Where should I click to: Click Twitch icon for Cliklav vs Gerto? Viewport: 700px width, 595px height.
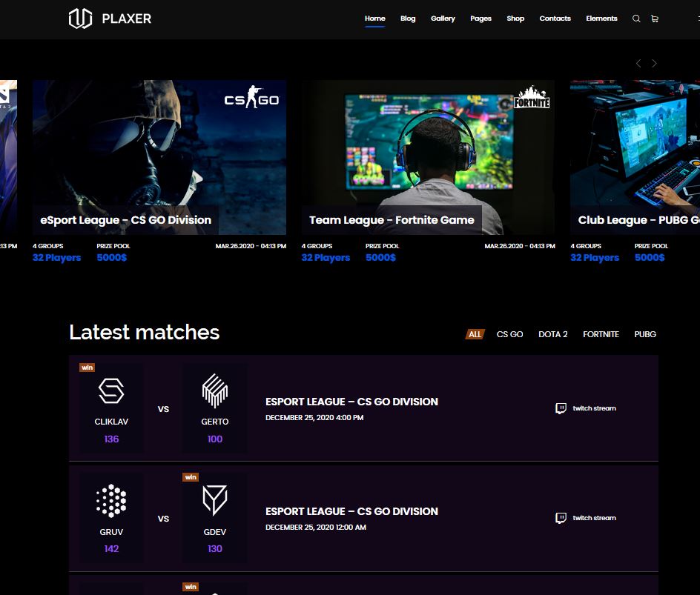click(561, 408)
